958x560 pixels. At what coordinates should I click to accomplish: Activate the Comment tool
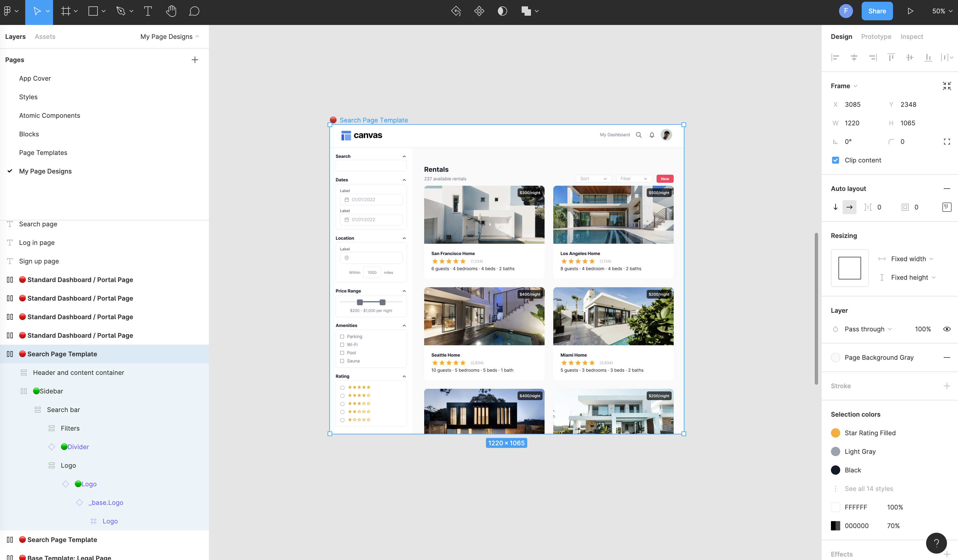[x=194, y=11]
